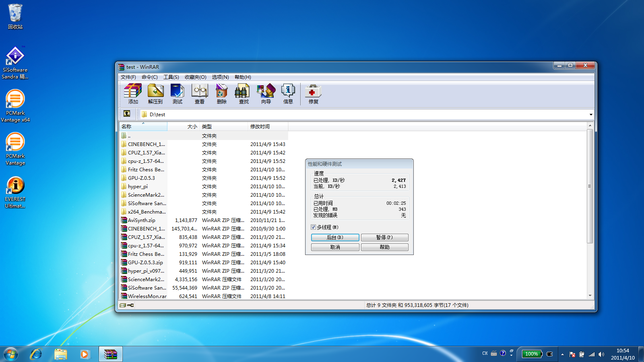Viewport: 644px width, 362px height.
Task: Open the 选项(N) menu
Action: click(220, 77)
